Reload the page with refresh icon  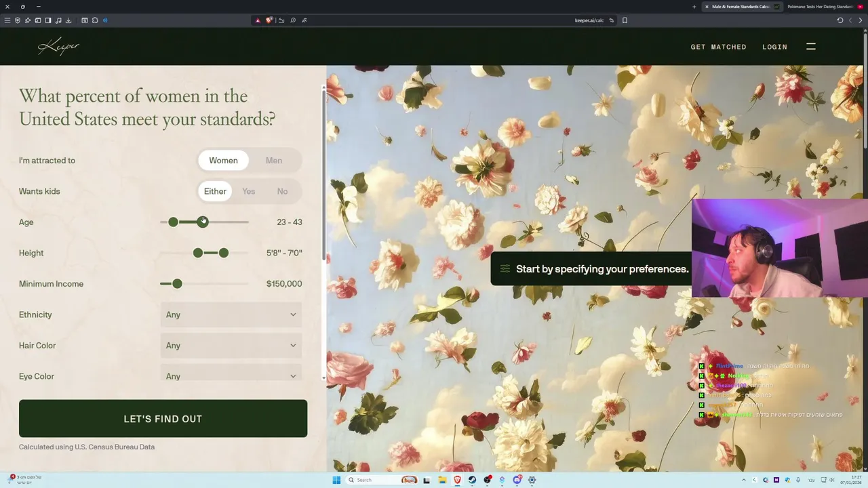click(840, 20)
